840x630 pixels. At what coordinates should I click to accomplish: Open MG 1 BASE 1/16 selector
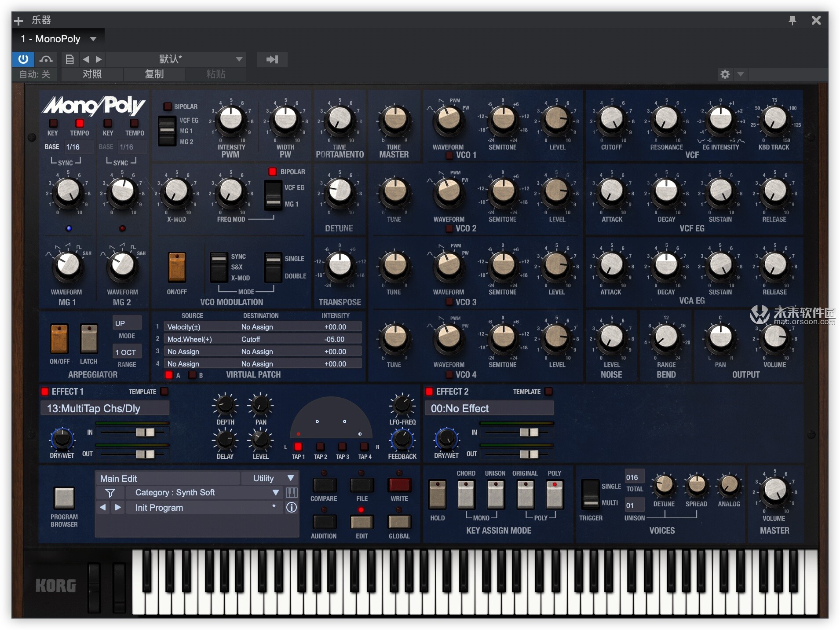[78, 147]
